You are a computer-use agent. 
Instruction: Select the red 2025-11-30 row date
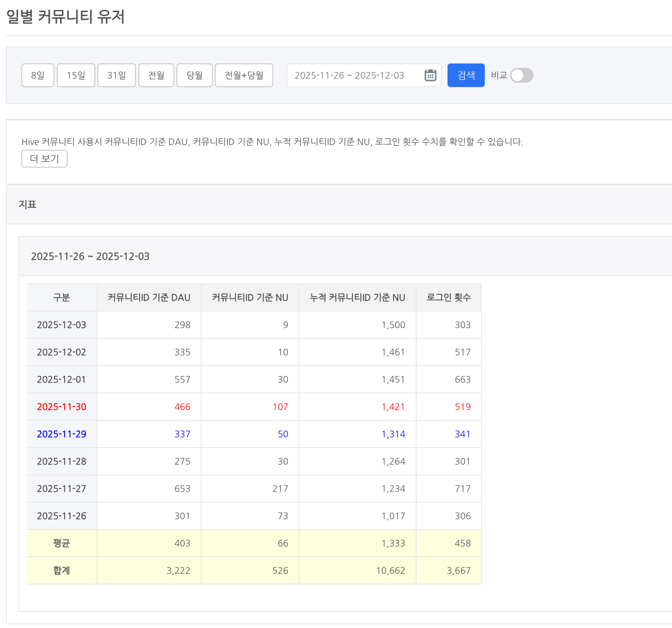(x=62, y=407)
